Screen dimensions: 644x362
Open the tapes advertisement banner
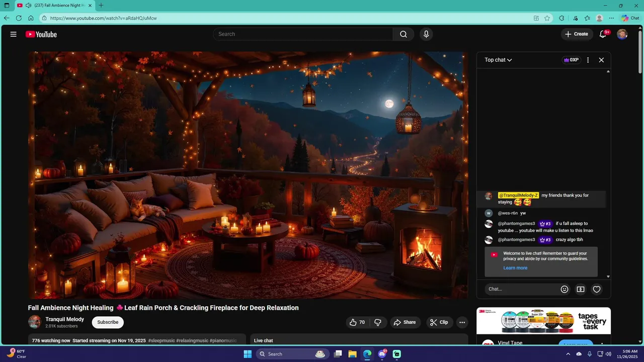pos(544,321)
